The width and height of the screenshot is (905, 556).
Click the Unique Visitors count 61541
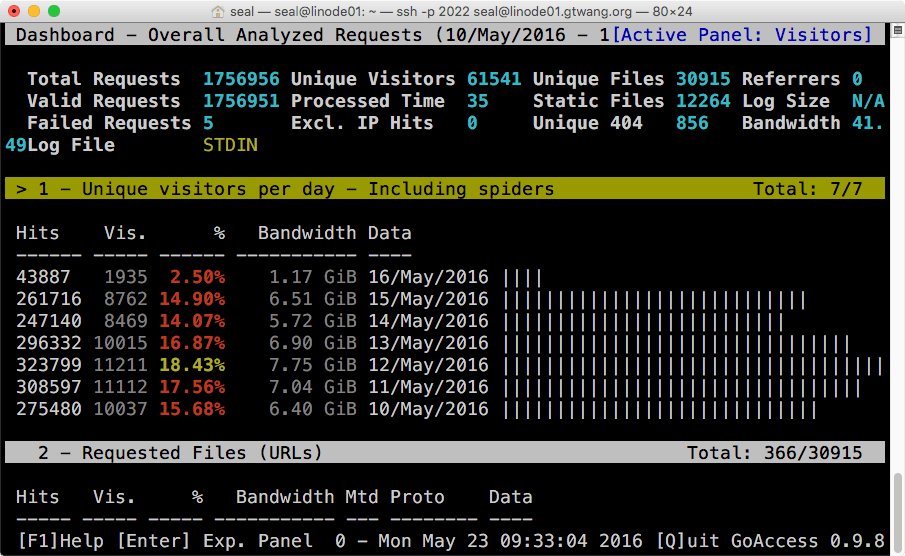494,79
